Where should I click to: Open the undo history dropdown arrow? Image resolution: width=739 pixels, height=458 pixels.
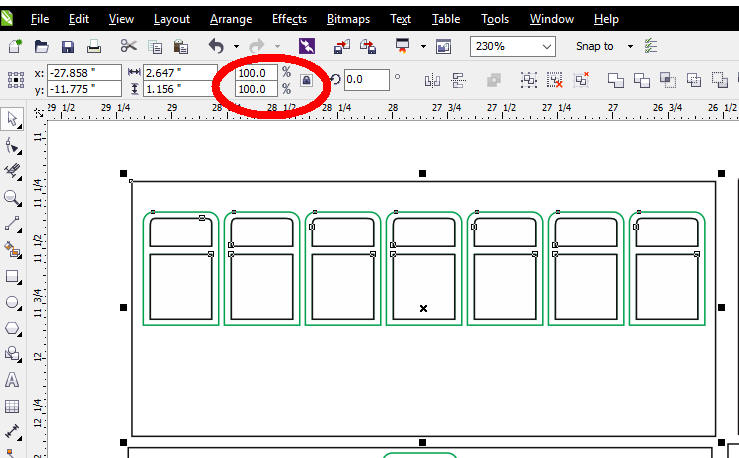coord(236,46)
